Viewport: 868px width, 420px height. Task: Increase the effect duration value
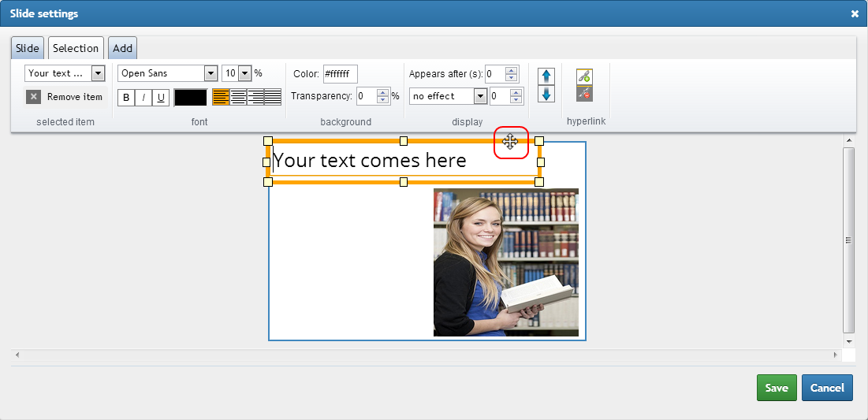[516, 92]
